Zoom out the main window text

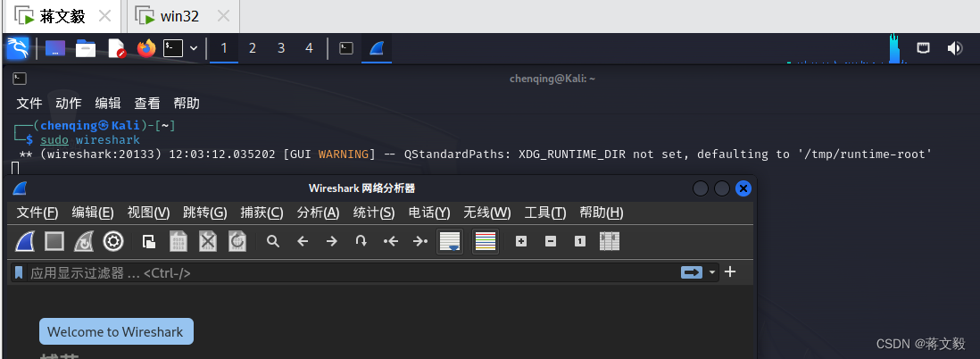coord(551,241)
